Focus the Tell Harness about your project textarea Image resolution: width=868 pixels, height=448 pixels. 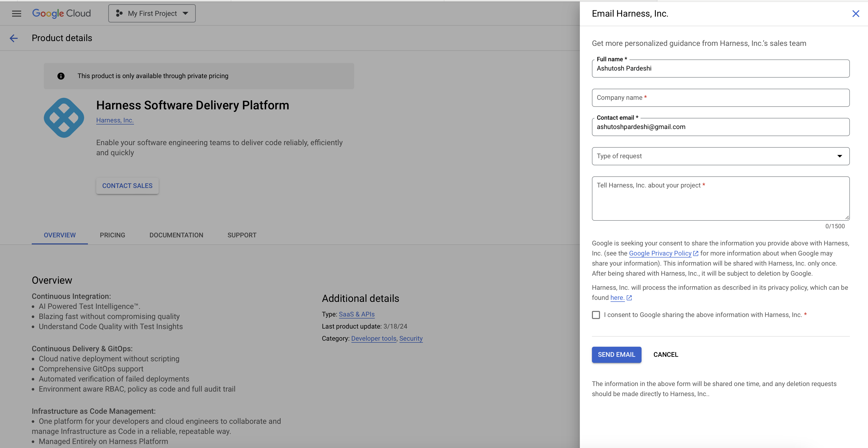point(720,199)
